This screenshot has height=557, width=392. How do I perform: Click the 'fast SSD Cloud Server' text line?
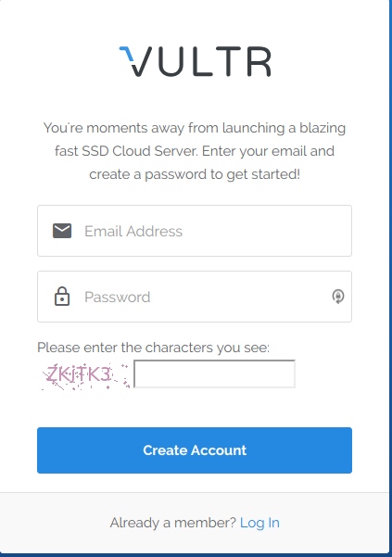click(195, 151)
